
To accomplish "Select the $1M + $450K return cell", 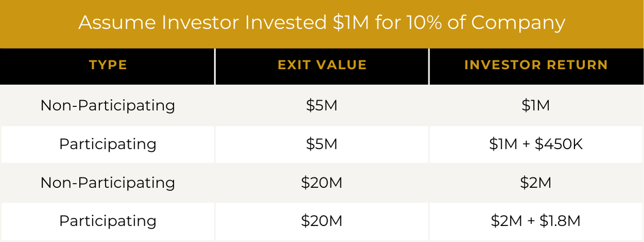I will tap(536, 143).
